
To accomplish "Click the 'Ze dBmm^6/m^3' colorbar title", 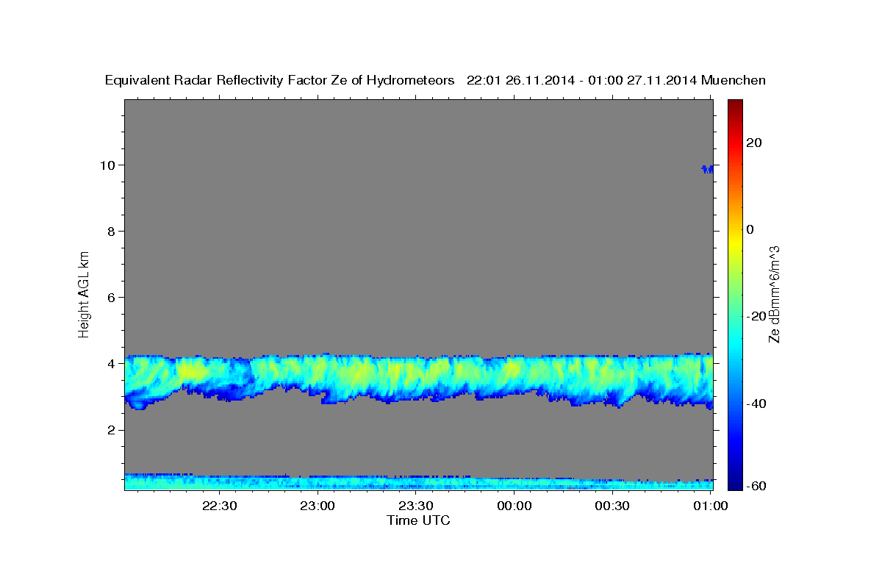I will (x=774, y=294).
